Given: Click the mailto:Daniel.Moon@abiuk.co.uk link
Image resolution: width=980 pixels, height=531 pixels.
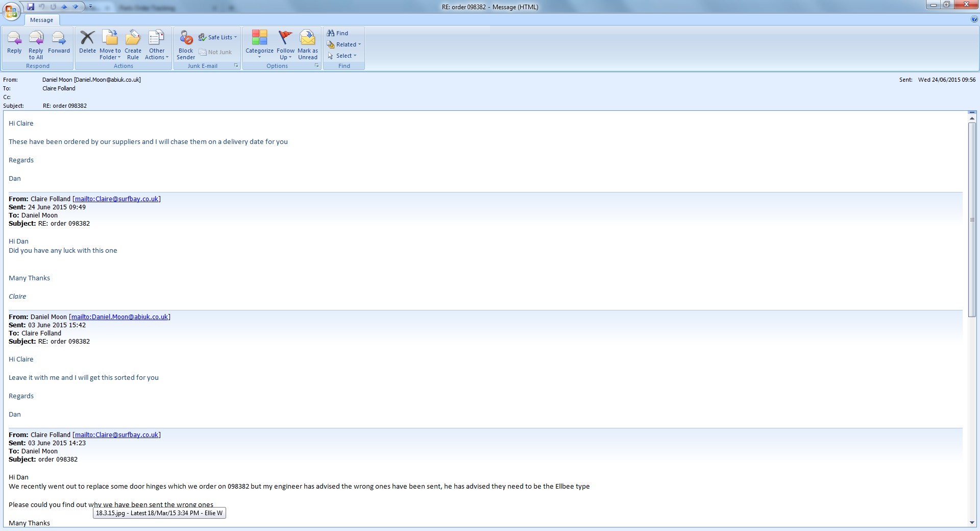Looking at the screenshot, I should click(119, 317).
